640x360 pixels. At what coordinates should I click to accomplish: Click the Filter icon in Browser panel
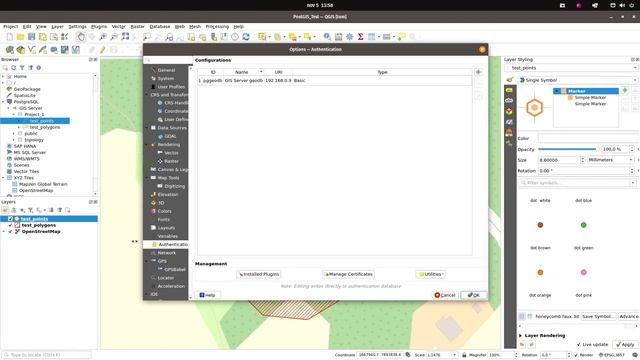tap(22, 68)
